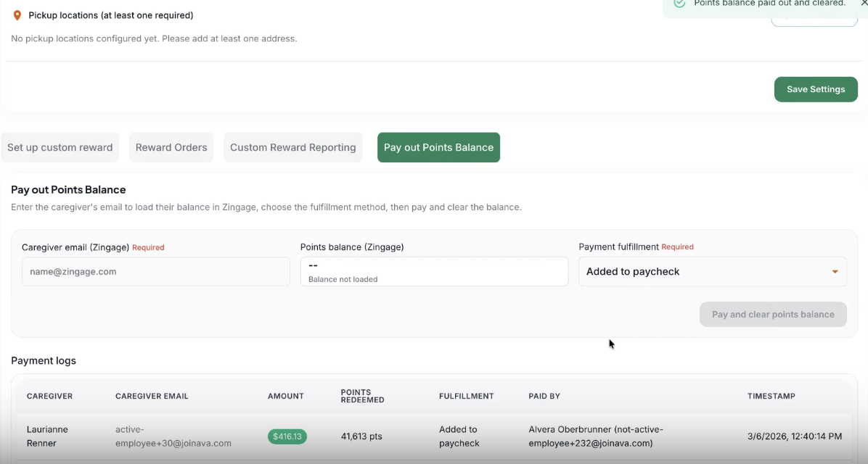Click the Balance not loaded hint text
The height and width of the screenshot is (464, 868).
(x=343, y=279)
